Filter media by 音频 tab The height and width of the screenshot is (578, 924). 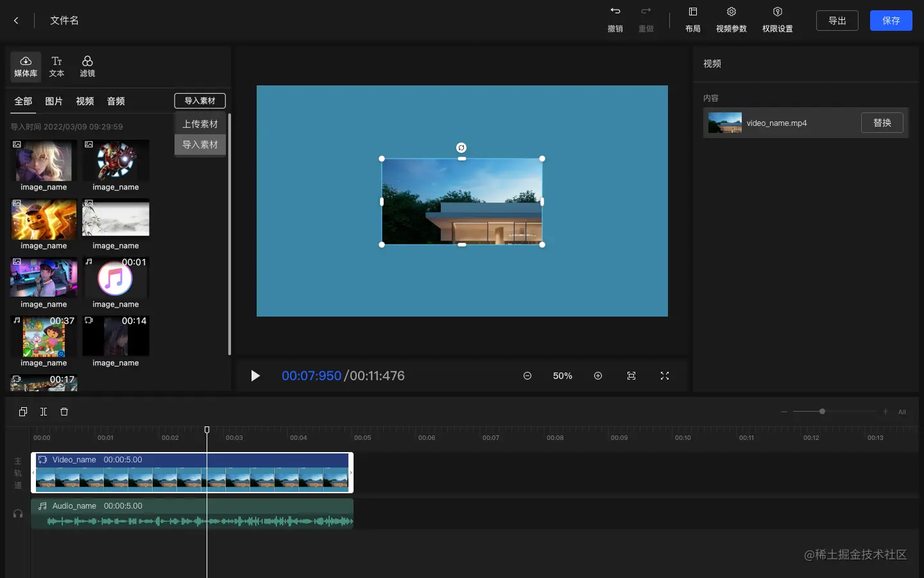point(116,101)
